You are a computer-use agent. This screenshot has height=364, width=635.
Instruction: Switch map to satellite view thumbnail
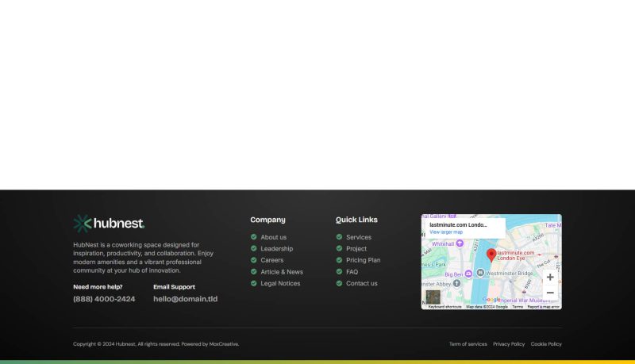433,297
